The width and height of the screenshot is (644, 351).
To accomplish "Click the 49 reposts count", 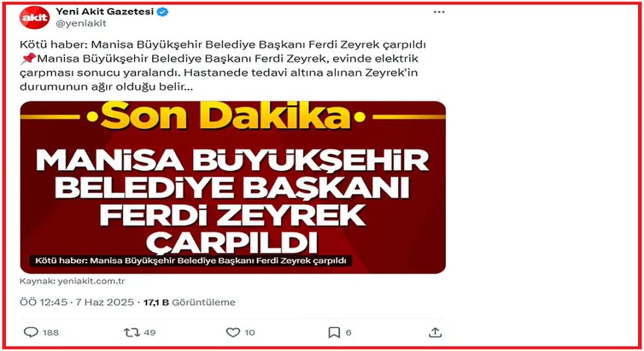I will (x=150, y=333).
